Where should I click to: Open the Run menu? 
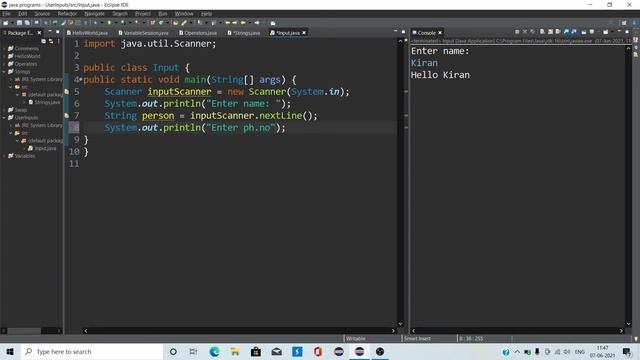[162, 13]
